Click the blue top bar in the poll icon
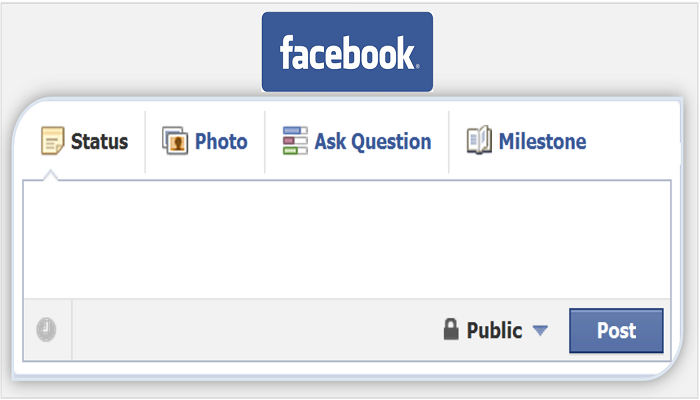Screen dimensions: 700x400 click(295, 130)
